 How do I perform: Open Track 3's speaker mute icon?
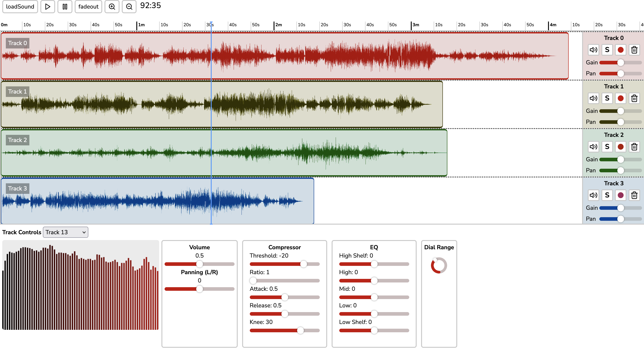point(593,195)
